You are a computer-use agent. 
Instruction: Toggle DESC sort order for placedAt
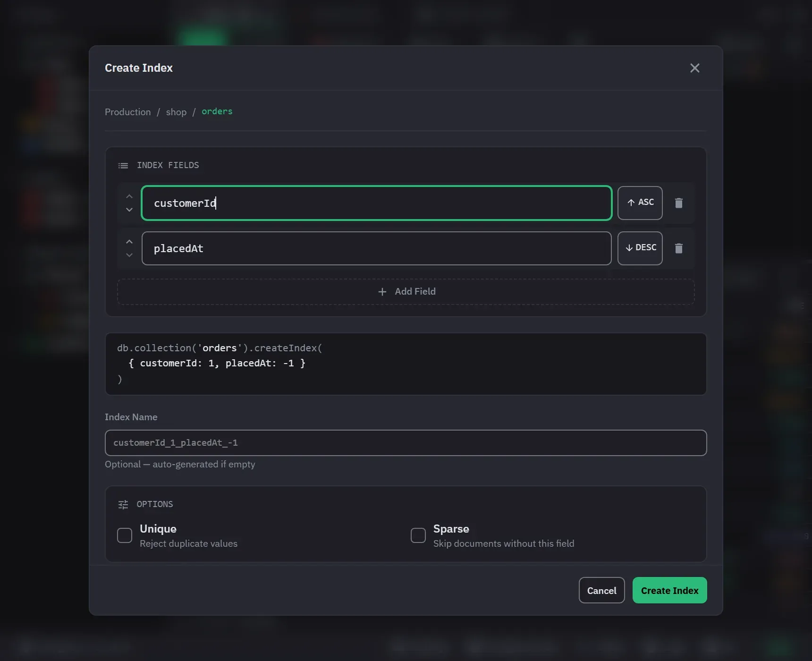click(640, 248)
